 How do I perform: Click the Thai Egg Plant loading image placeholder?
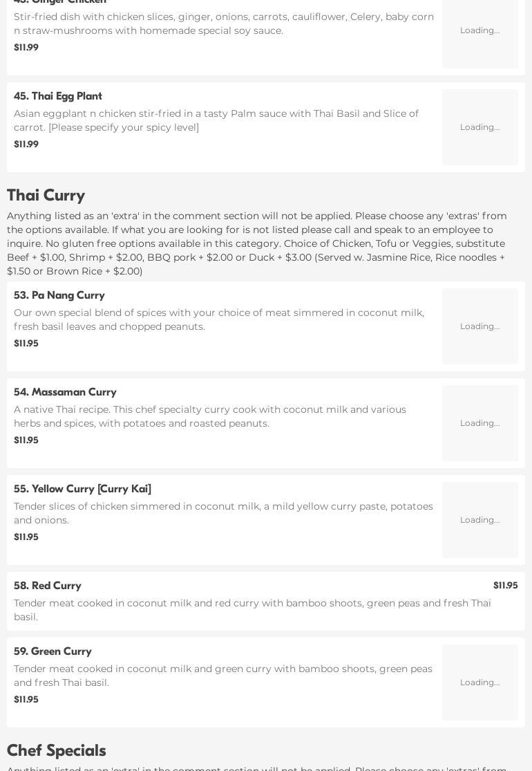coord(480,127)
